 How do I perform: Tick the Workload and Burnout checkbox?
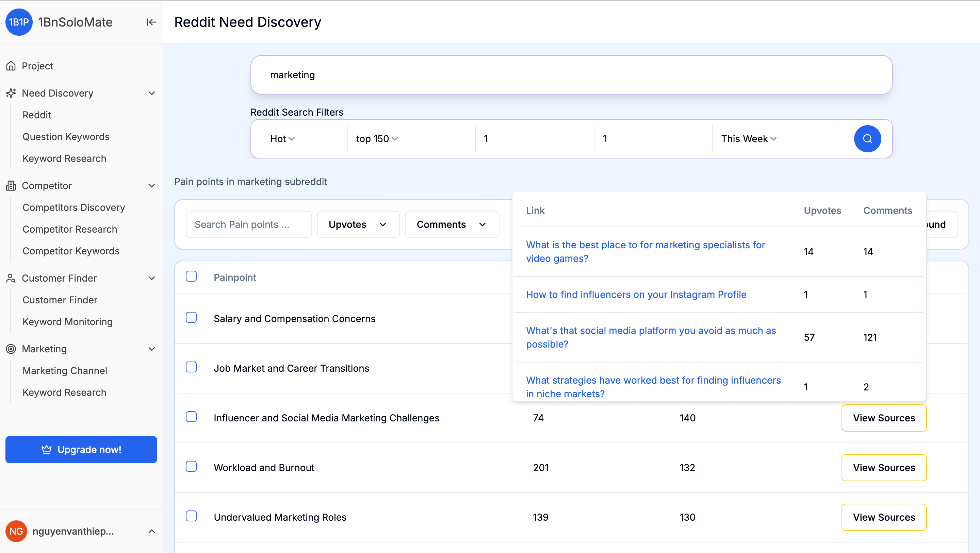tap(191, 466)
